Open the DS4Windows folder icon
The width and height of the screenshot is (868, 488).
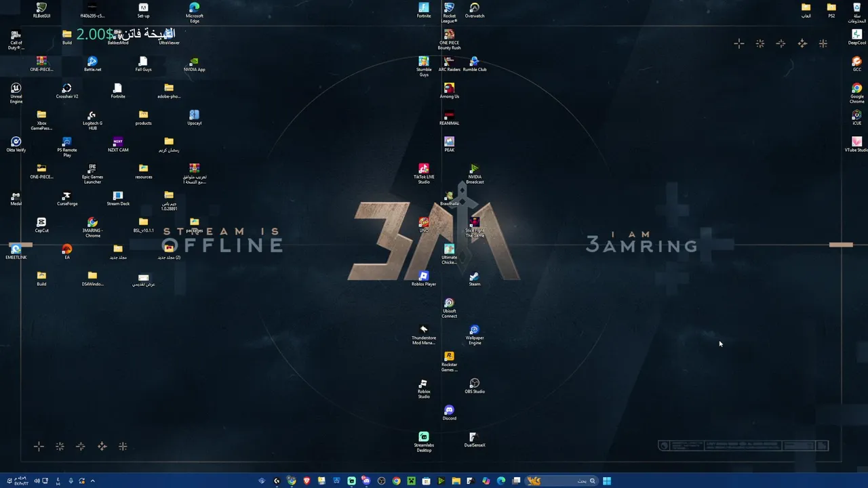click(92, 279)
